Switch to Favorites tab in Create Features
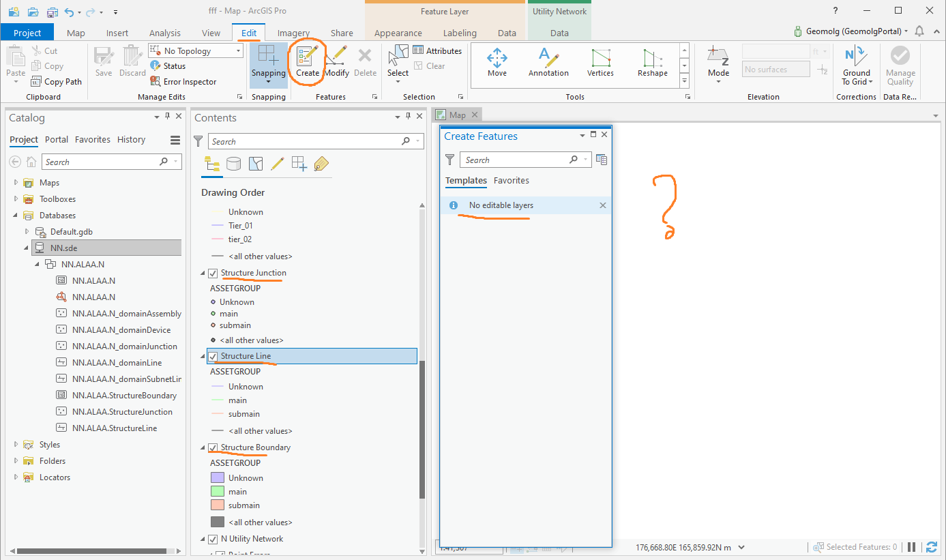Viewport: 946px width, 560px height. point(512,181)
